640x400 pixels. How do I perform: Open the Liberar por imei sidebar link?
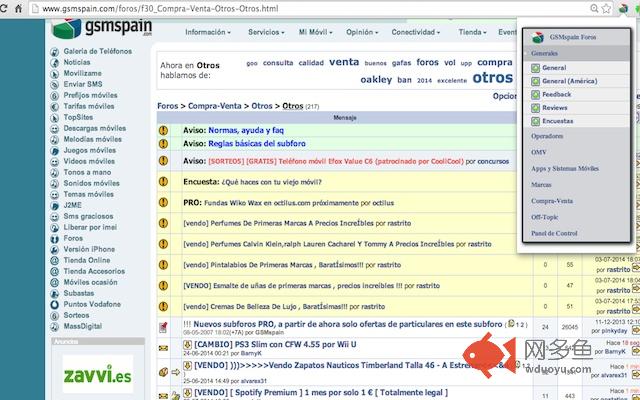90,227
